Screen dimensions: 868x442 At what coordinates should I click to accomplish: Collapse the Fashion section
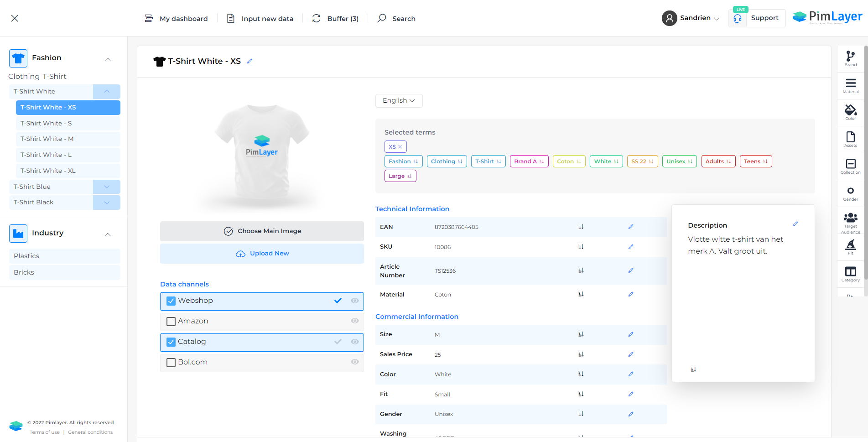coord(108,59)
